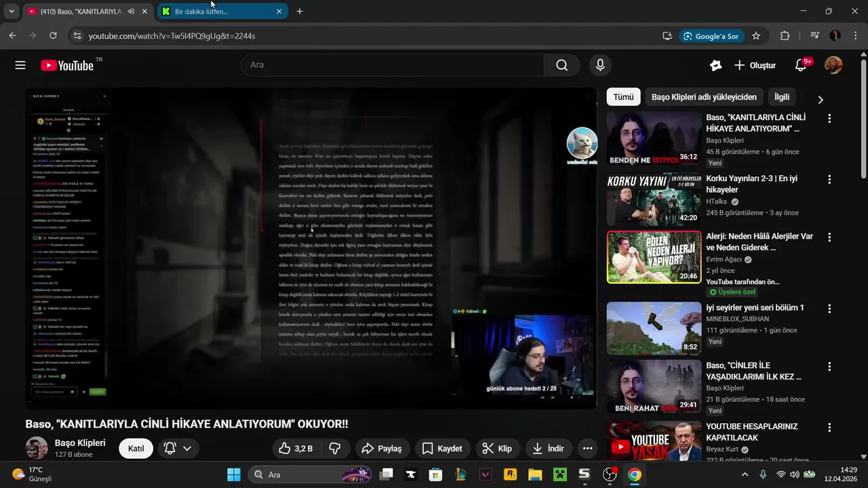
Task: Open Alerji 20:46 video thumbnail
Action: pyautogui.click(x=654, y=257)
